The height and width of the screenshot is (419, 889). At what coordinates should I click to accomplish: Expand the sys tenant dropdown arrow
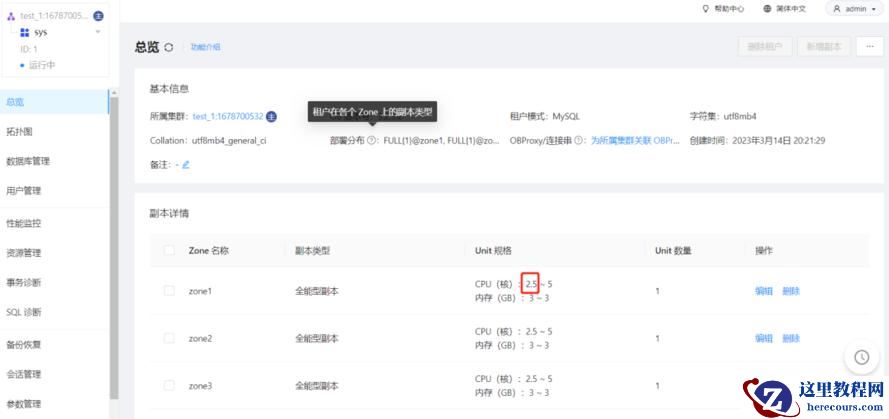(98, 32)
